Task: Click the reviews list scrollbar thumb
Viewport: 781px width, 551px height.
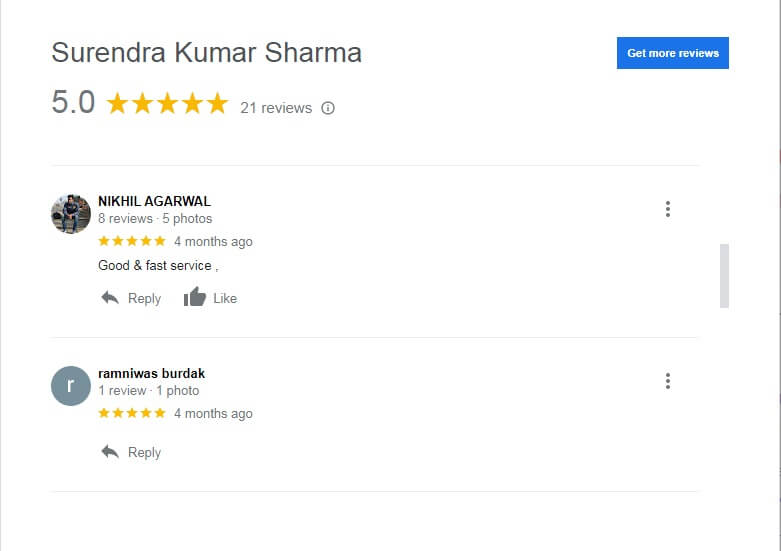Action: point(724,275)
